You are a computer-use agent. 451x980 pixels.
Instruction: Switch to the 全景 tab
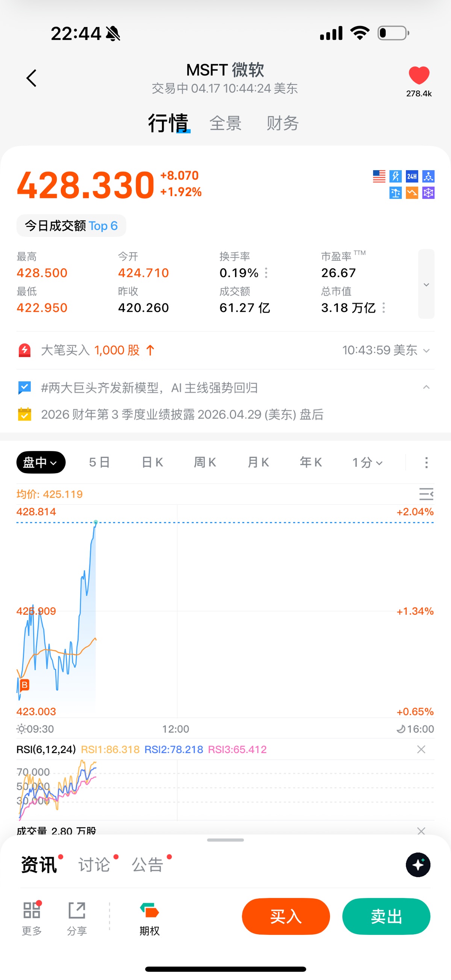click(x=225, y=123)
